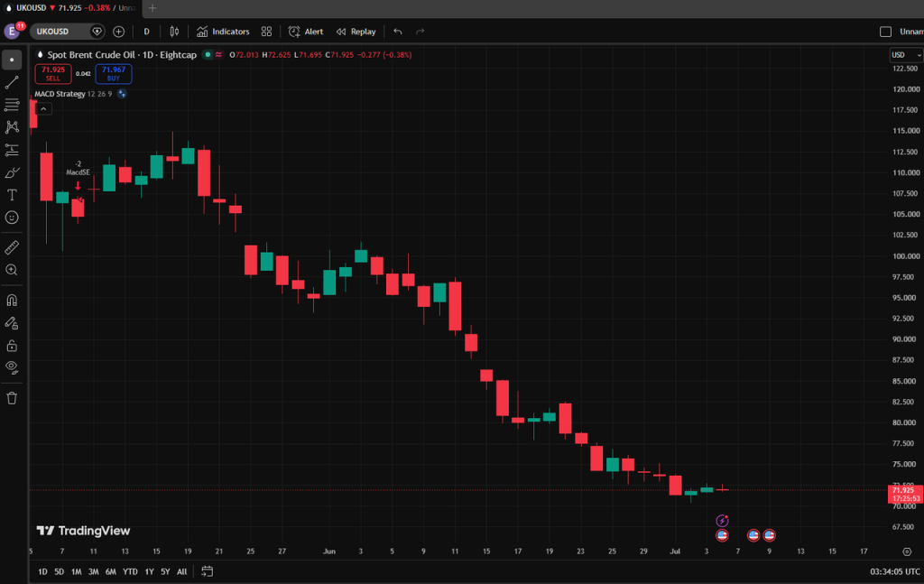The width and height of the screenshot is (924, 584).
Task: Click the trash remove objects icon
Action: tap(12, 398)
